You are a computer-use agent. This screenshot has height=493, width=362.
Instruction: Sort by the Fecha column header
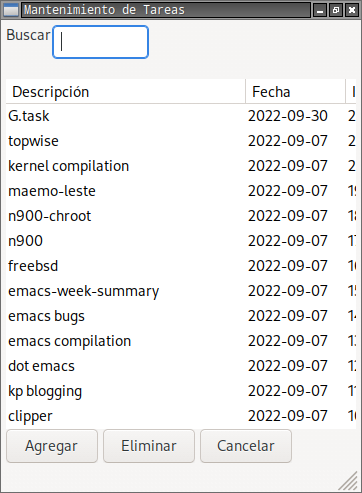pyautogui.click(x=295, y=92)
